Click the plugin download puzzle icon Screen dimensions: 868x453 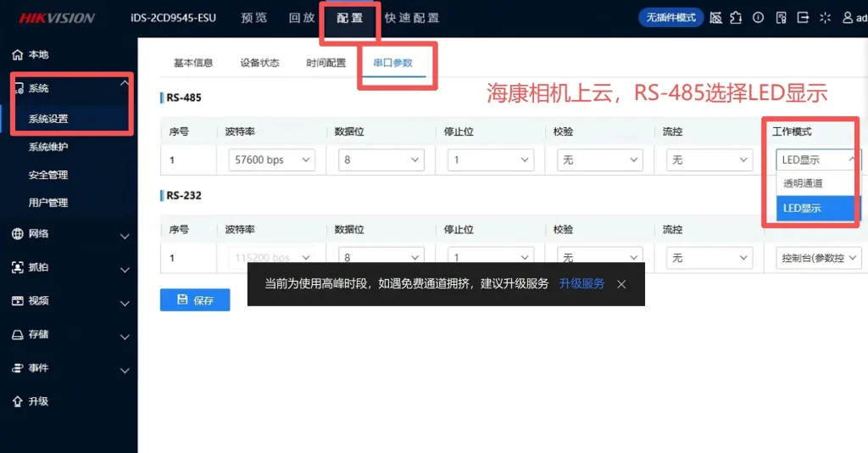737,18
